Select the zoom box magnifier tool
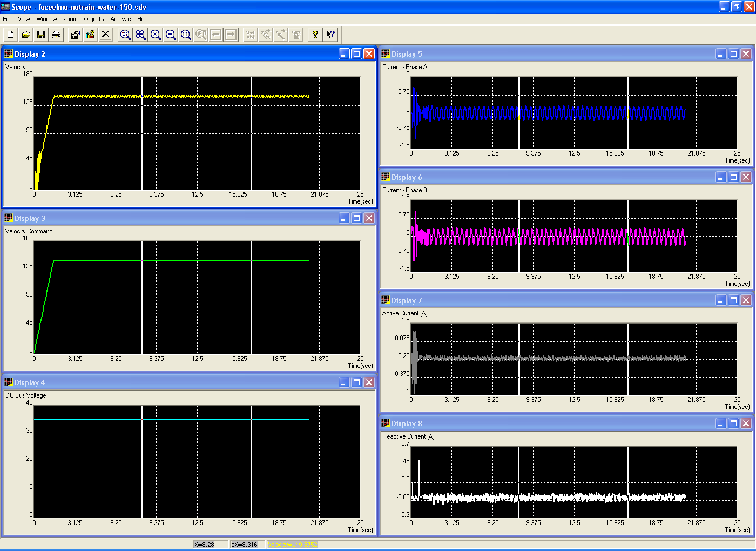Image resolution: width=756 pixels, height=551 pixels. tap(125, 35)
